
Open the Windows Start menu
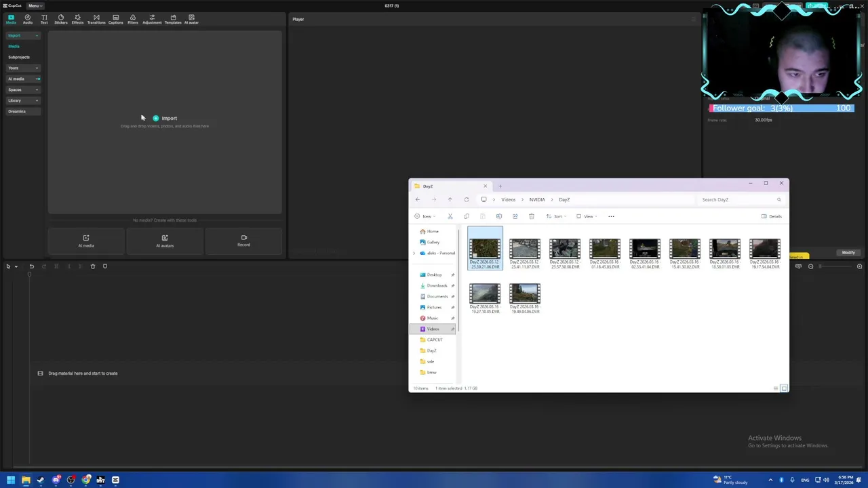point(11,480)
